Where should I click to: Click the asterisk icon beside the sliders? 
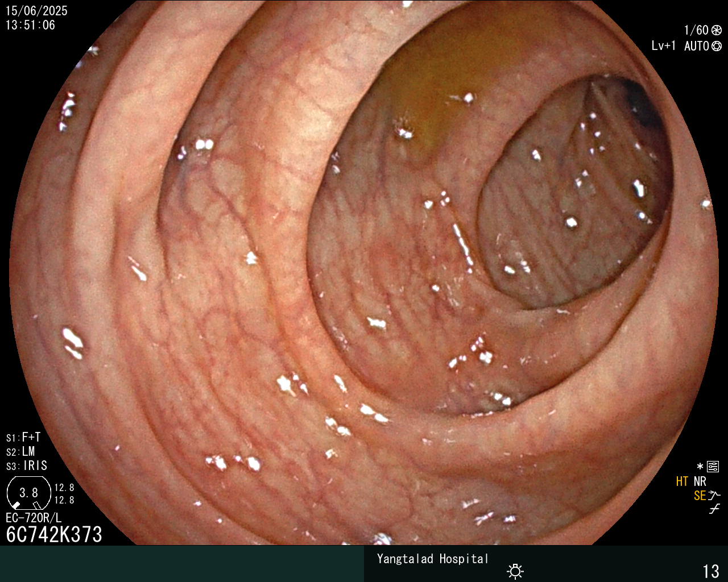(700, 467)
